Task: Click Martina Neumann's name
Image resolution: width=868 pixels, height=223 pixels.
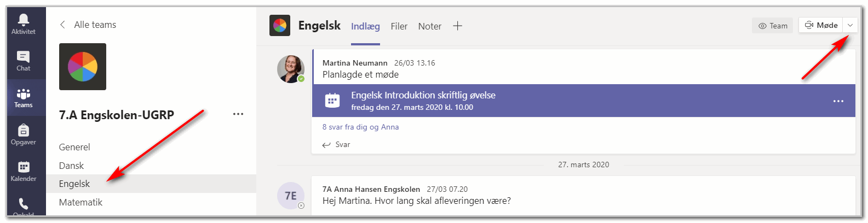Action: 355,63
